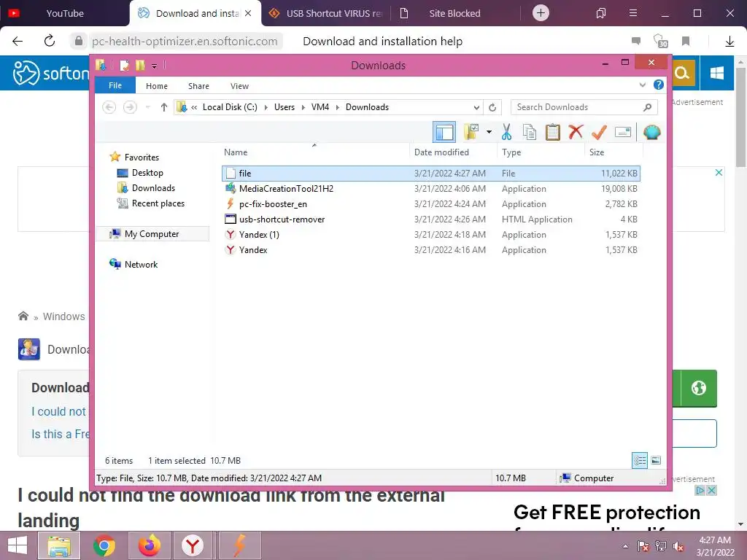Click the browser downloads arrow icon

point(729,42)
